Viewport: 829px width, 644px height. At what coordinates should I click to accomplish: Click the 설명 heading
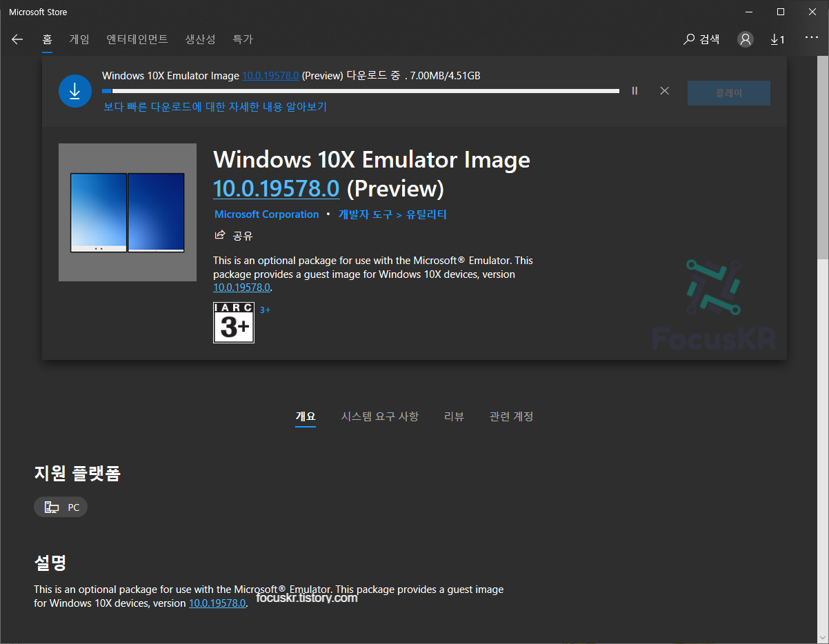[x=50, y=563]
